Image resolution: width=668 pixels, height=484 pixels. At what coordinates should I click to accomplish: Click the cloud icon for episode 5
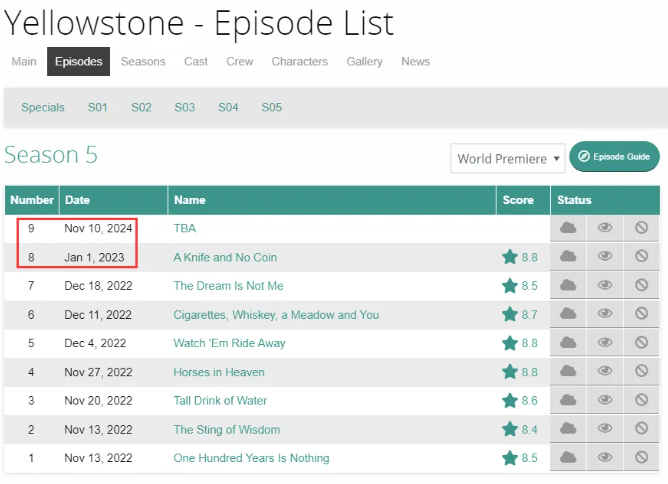point(568,343)
